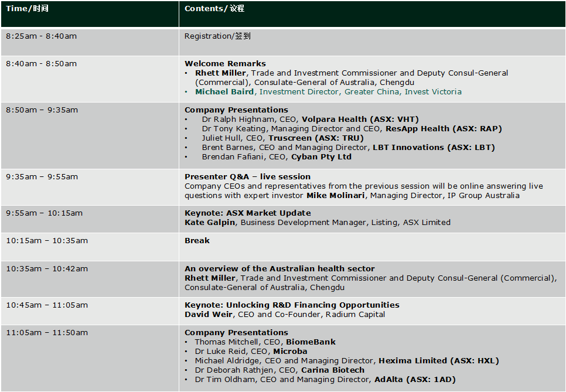Select the 8:50am – 9:35am time cell
This screenshot has width=566, height=392.
[90, 135]
